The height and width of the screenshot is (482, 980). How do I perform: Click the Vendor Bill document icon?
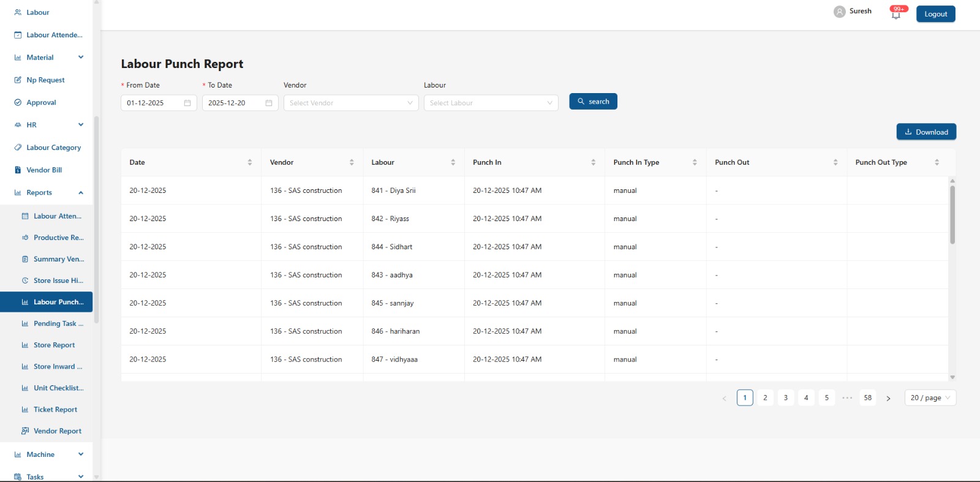click(x=18, y=170)
